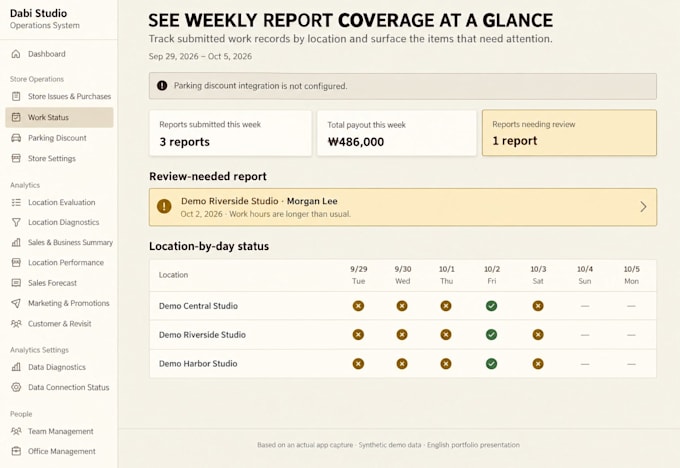The width and height of the screenshot is (680, 468).
Task: Click the Store Settings storefront icon
Action: 16,158
